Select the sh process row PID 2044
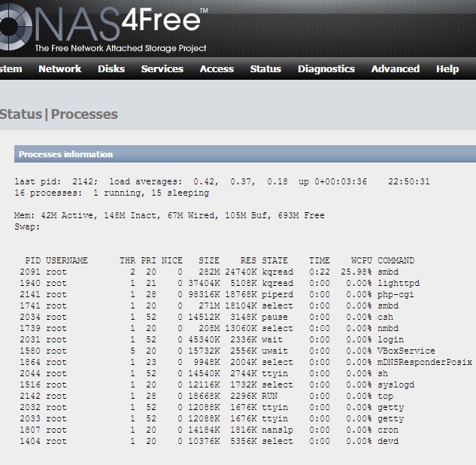The height and width of the screenshot is (465, 476). 204,373
